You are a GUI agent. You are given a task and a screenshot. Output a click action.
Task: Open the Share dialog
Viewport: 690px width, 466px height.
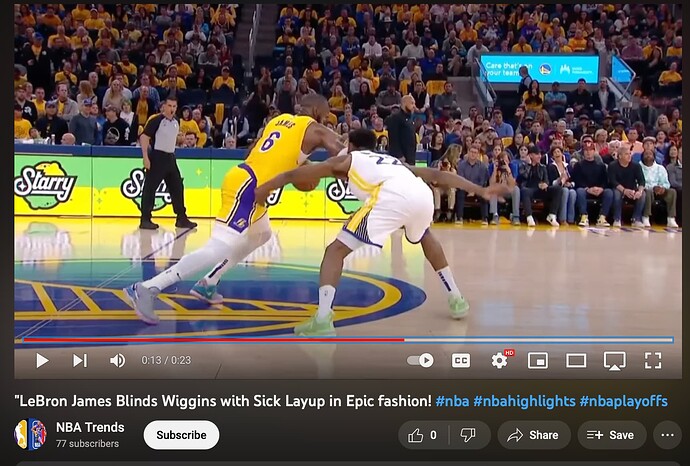[x=534, y=435]
